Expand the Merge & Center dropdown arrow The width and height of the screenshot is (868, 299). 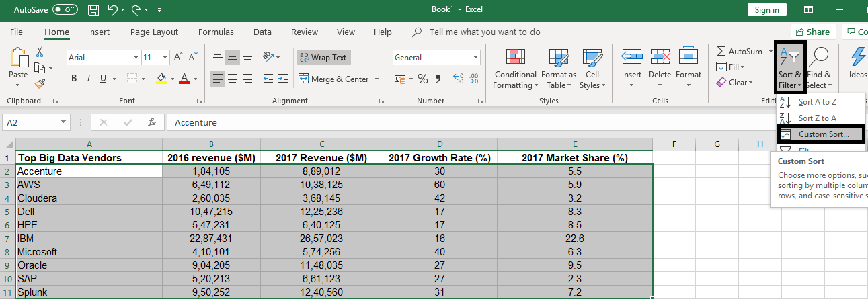point(377,79)
